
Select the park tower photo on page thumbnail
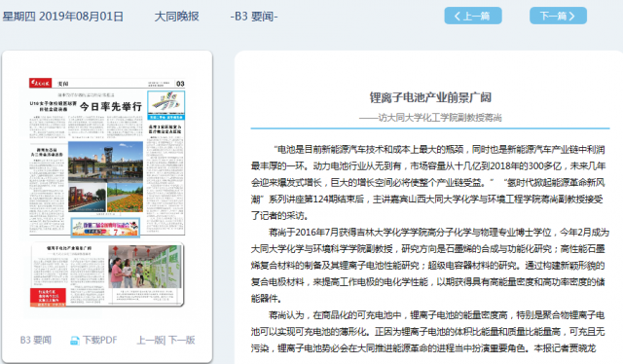pos(106,162)
